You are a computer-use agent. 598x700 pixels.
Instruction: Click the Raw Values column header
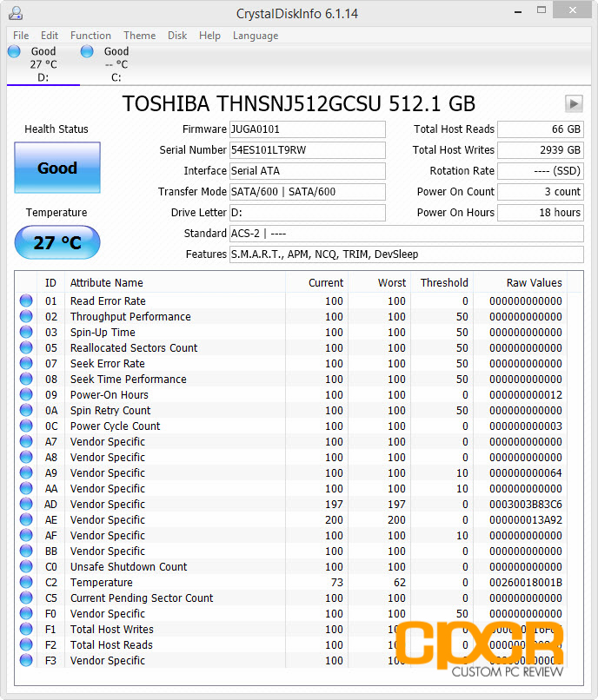[x=521, y=282]
